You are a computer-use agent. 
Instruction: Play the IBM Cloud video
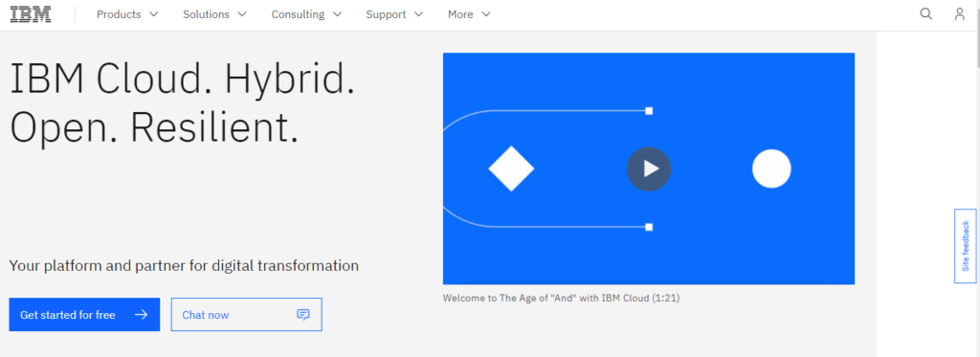(x=649, y=168)
